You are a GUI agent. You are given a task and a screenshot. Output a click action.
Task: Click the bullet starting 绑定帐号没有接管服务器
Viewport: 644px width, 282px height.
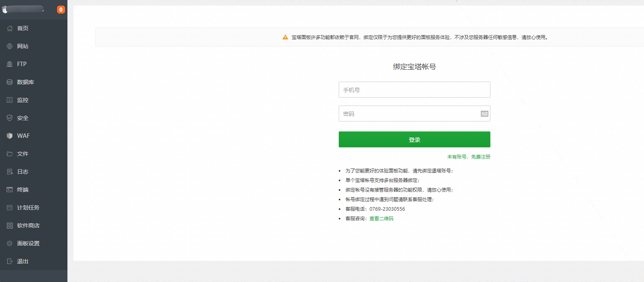[x=399, y=190]
